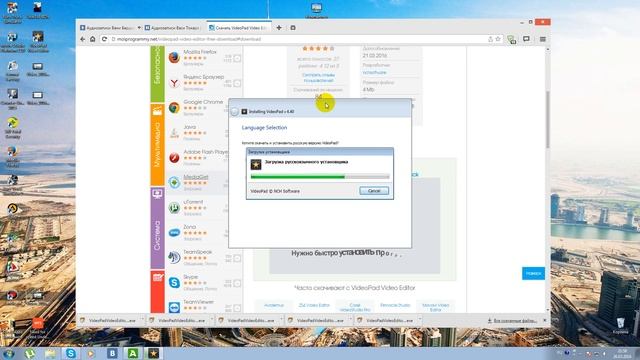The height and width of the screenshot is (360, 640).
Task: Click the TeamSpeak icon in program list
Action: pyautogui.click(x=174, y=258)
